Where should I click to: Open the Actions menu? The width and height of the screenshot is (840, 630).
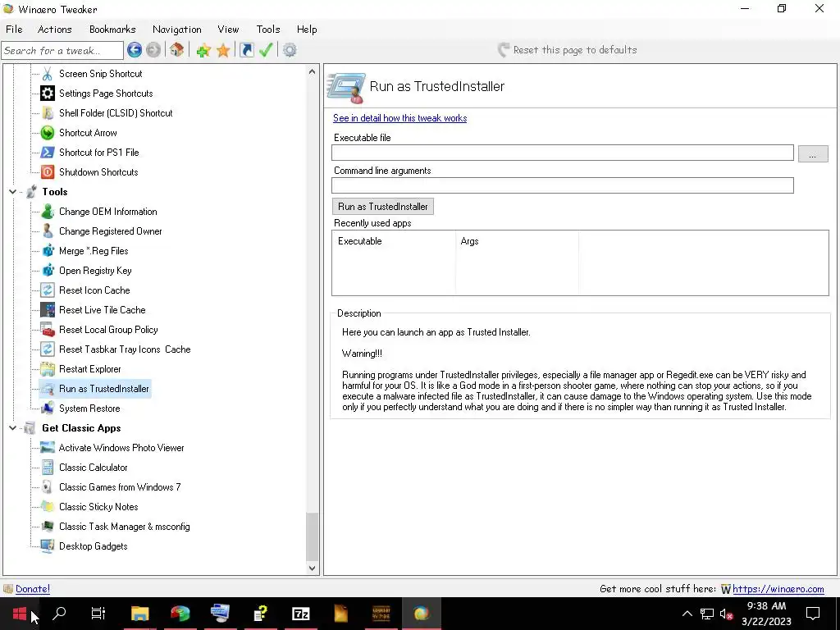coord(55,29)
